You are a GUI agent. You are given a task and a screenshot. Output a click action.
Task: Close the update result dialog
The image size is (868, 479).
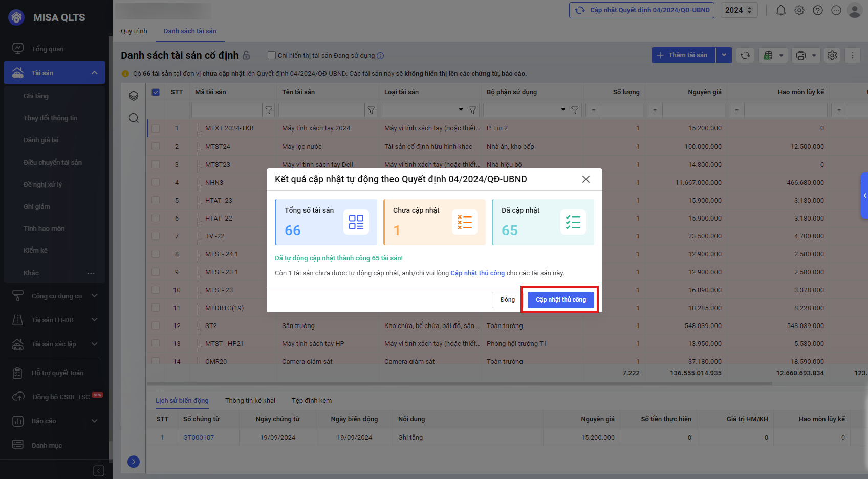(x=586, y=179)
